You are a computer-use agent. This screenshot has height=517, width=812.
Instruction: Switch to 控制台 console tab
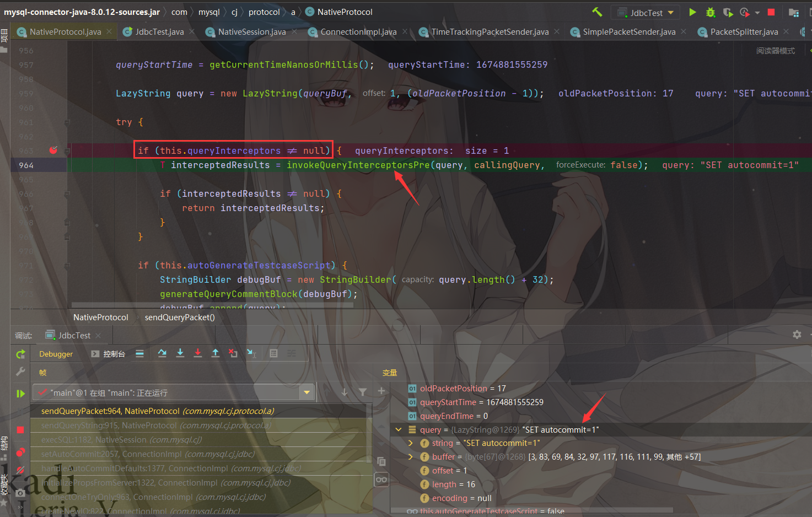tap(109, 354)
